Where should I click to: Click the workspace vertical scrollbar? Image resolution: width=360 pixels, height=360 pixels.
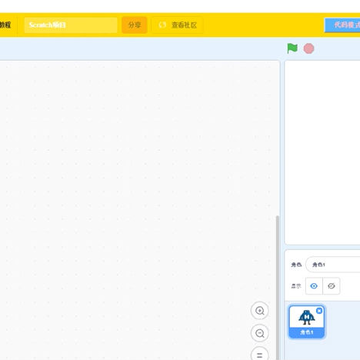point(277,287)
